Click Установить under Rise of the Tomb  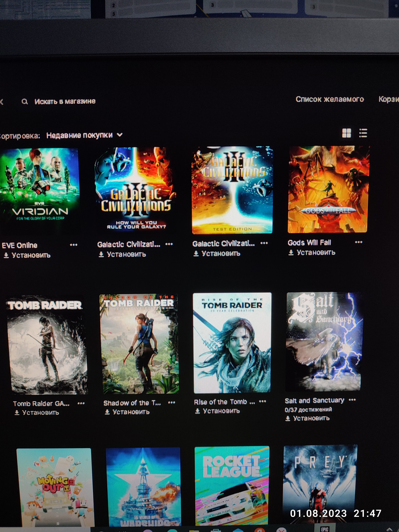[217, 411]
